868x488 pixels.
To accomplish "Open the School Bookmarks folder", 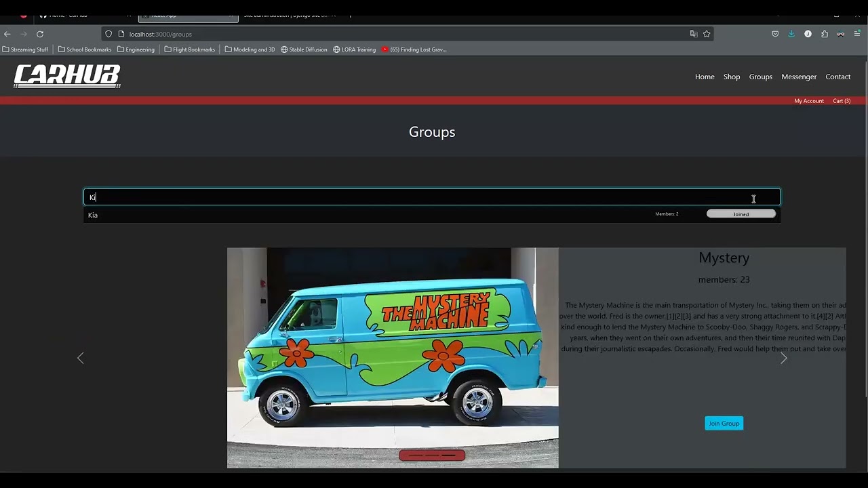I will point(85,49).
